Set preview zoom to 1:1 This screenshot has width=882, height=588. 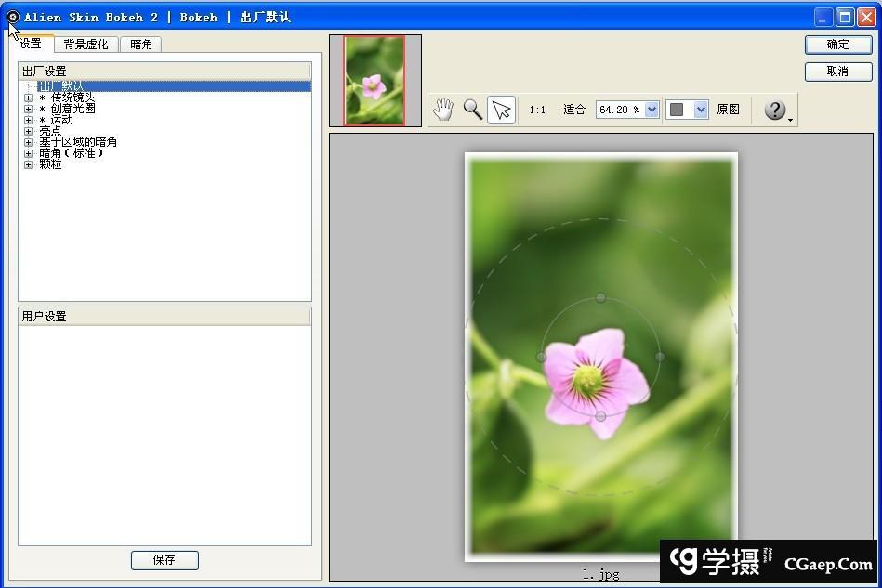click(x=537, y=110)
